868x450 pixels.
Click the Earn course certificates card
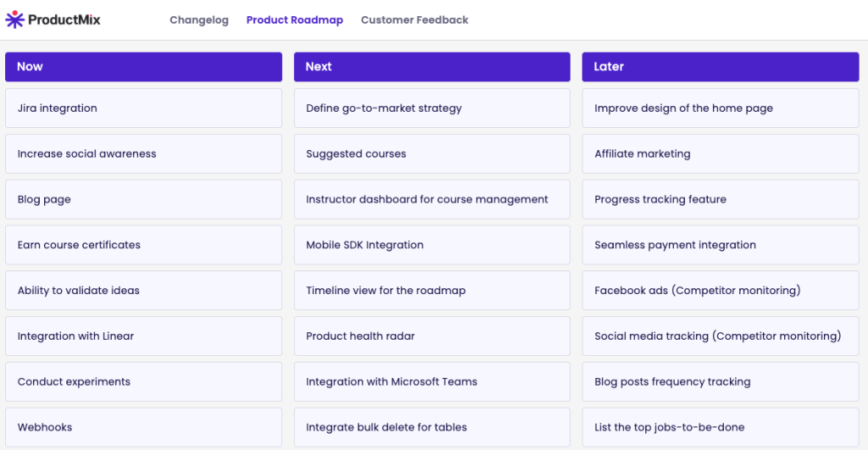[x=143, y=245]
